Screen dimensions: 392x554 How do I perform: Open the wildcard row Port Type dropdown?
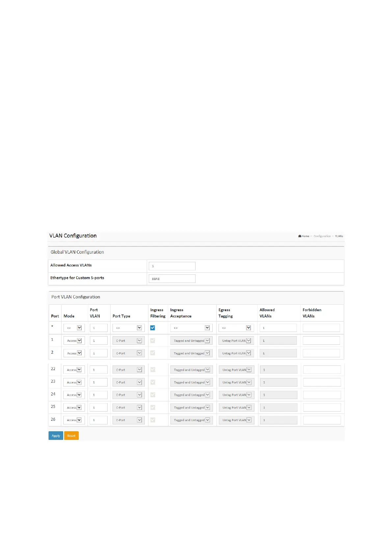click(x=128, y=328)
